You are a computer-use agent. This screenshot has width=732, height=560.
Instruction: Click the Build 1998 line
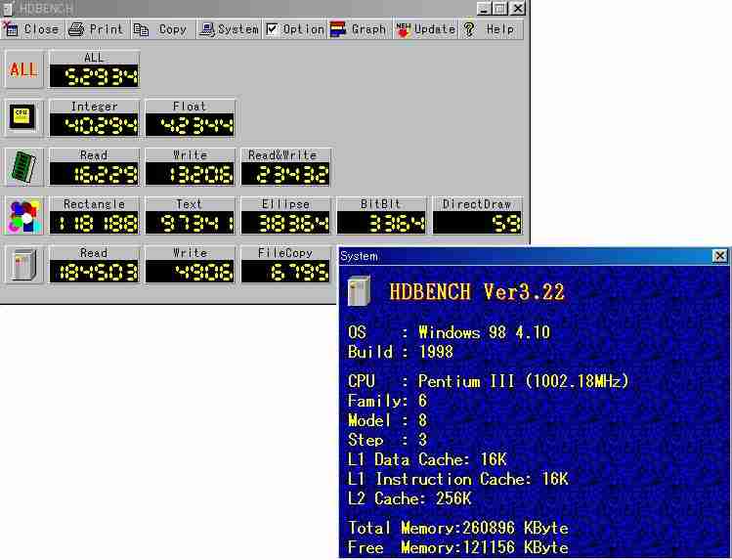point(401,352)
